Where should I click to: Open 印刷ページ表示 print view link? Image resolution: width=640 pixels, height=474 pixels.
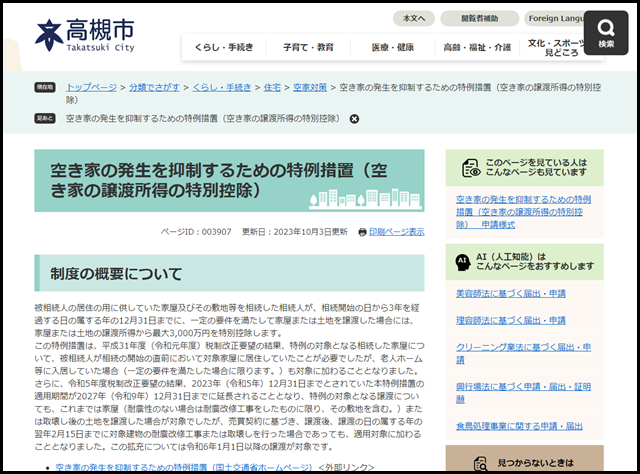pyautogui.click(x=396, y=232)
